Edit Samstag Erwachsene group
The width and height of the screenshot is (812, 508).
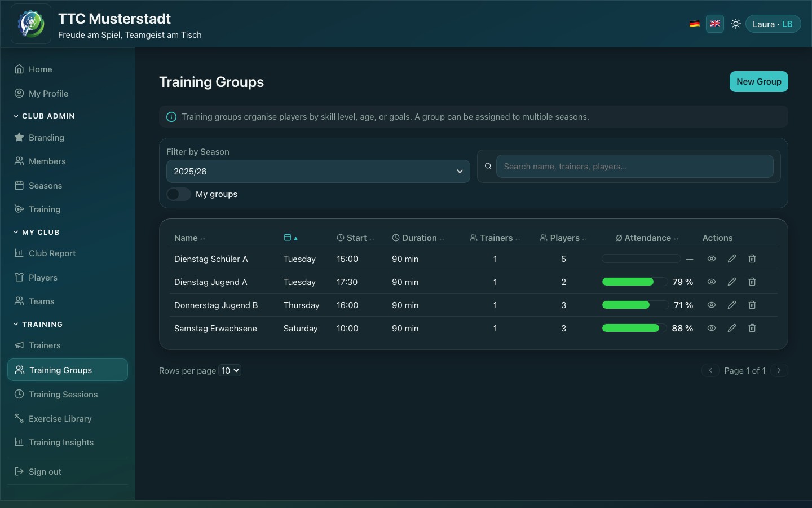pos(732,328)
